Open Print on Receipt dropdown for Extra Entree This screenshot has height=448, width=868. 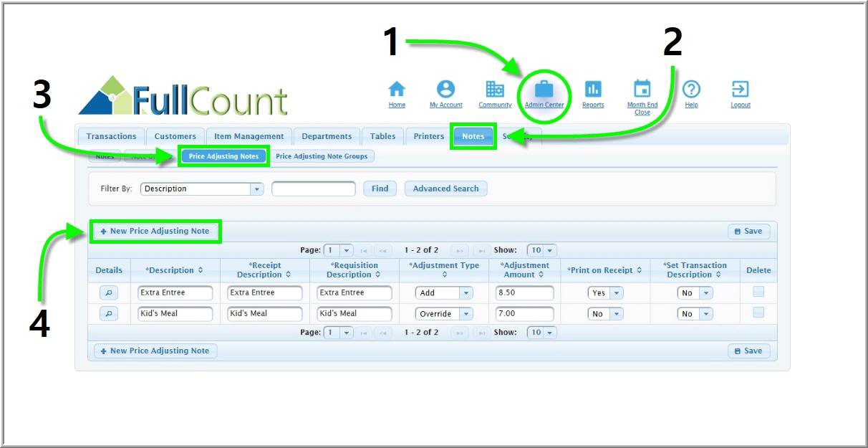(x=616, y=293)
